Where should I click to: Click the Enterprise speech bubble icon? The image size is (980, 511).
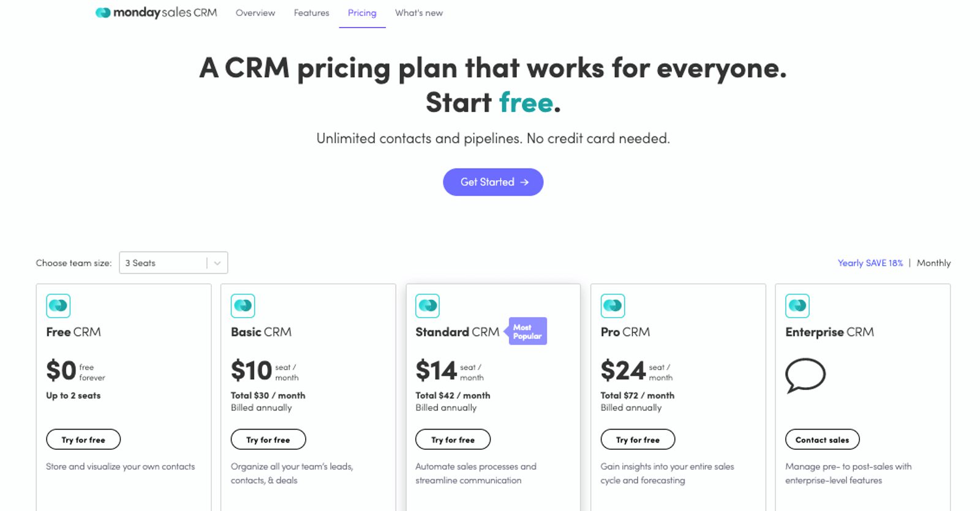click(805, 375)
